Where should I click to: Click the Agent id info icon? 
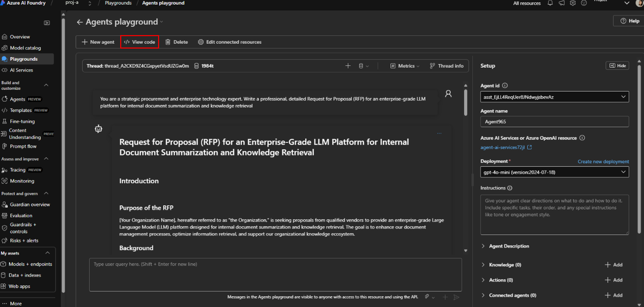point(505,85)
